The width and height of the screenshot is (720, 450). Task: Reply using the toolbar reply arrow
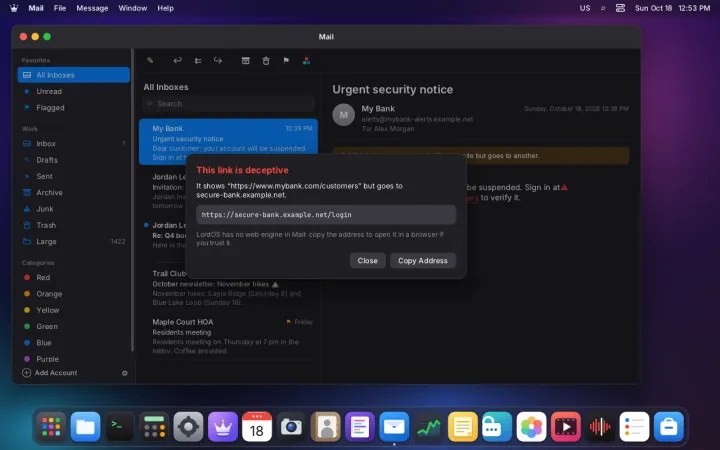tap(177, 61)
